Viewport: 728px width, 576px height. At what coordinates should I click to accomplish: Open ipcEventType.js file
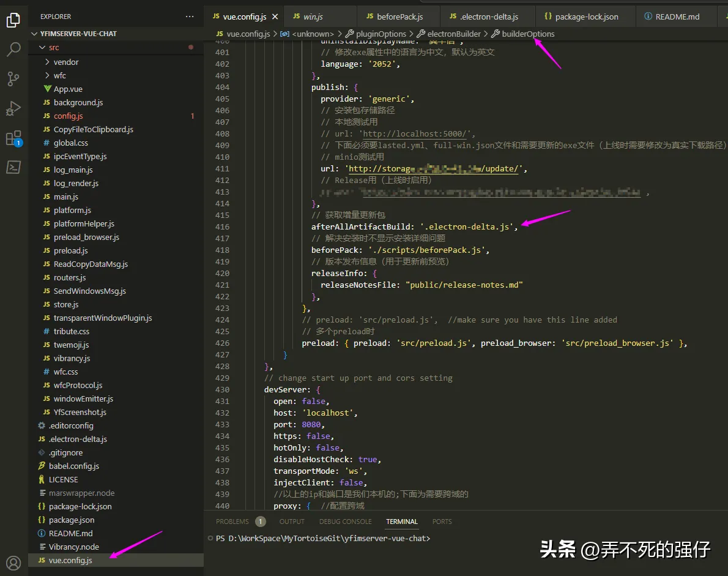pyautogui.click(x=116, y=156)
